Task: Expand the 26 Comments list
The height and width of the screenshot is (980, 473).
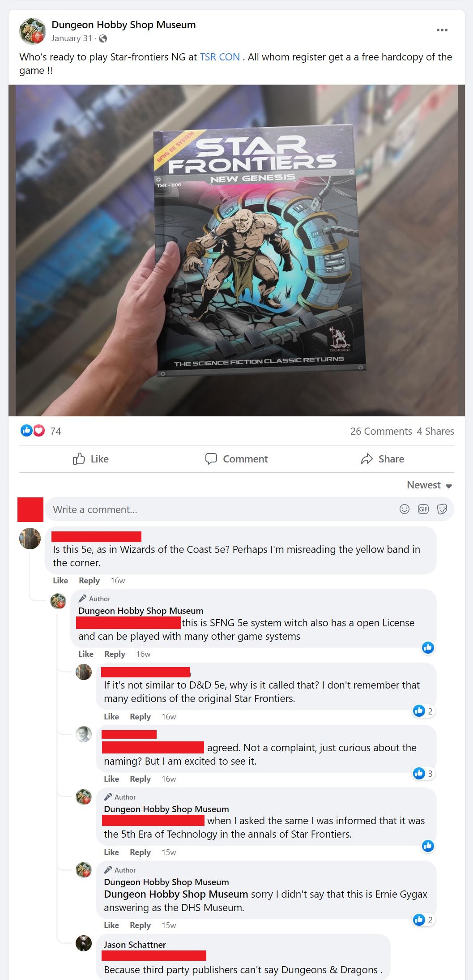Action: [381, 431]
